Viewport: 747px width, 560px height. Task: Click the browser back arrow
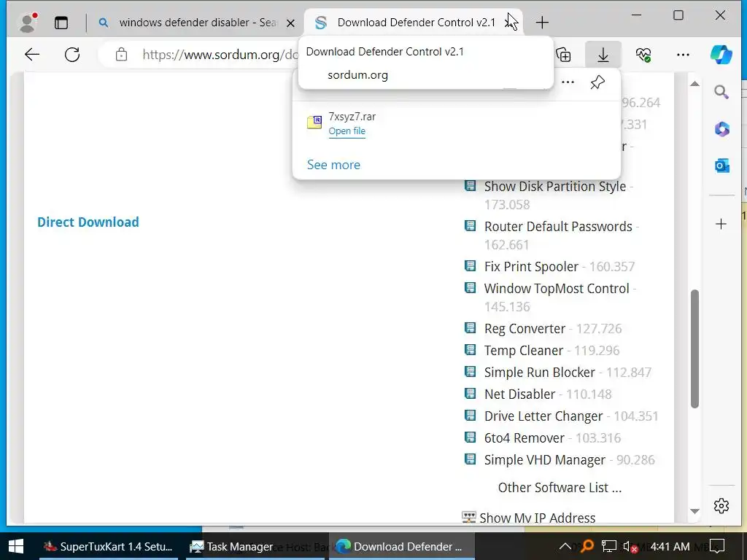coord(32,54)
